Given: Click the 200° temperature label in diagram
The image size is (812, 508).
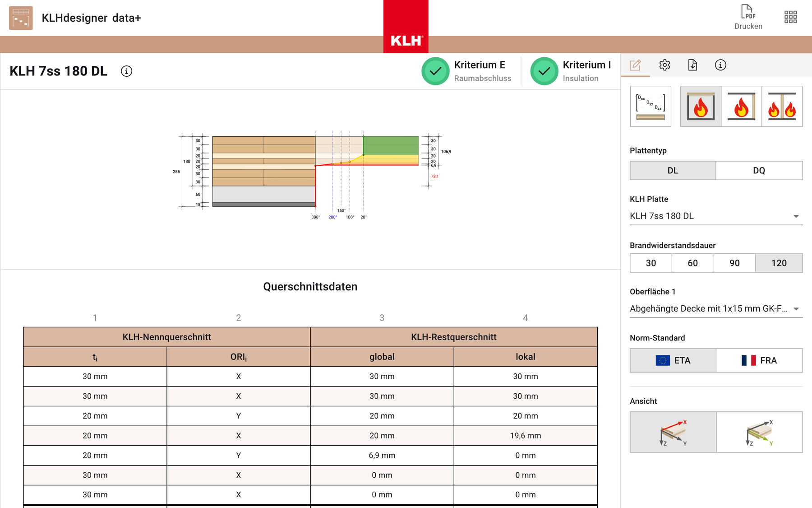Looking at the screenshot, I should coord(332,217).
